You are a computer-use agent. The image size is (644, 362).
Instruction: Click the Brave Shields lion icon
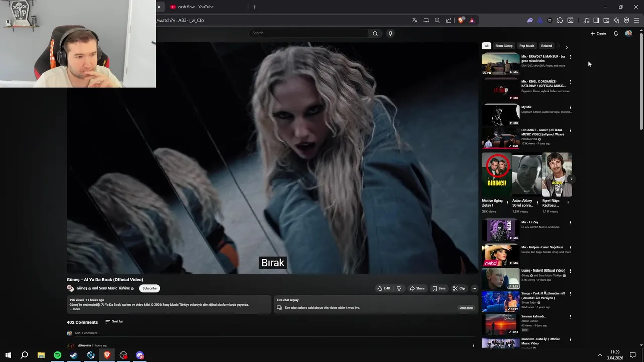(461, 20)
